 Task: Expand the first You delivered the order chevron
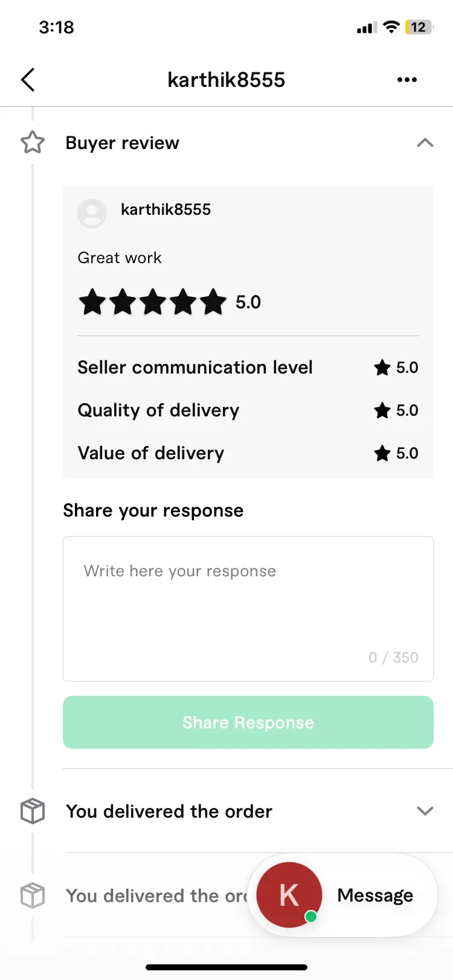pos(425,811)
